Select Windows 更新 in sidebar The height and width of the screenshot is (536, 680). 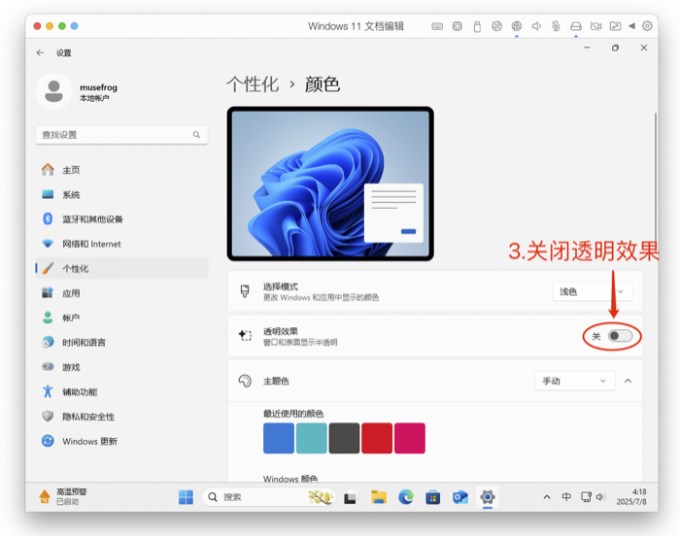(122, 441)
